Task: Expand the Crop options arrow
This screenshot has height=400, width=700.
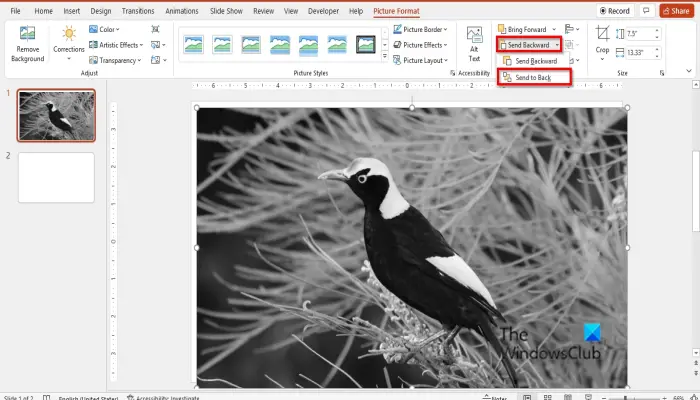Action: click(x=602, y=58)
